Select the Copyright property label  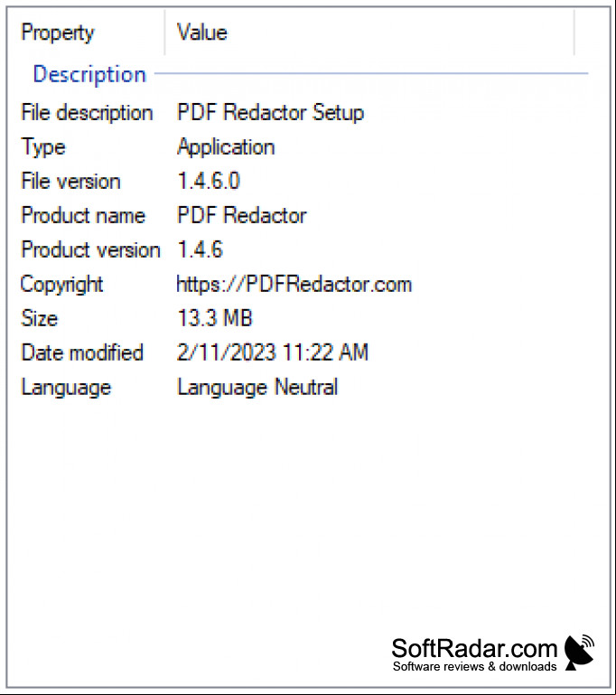(x=62, y=285)
